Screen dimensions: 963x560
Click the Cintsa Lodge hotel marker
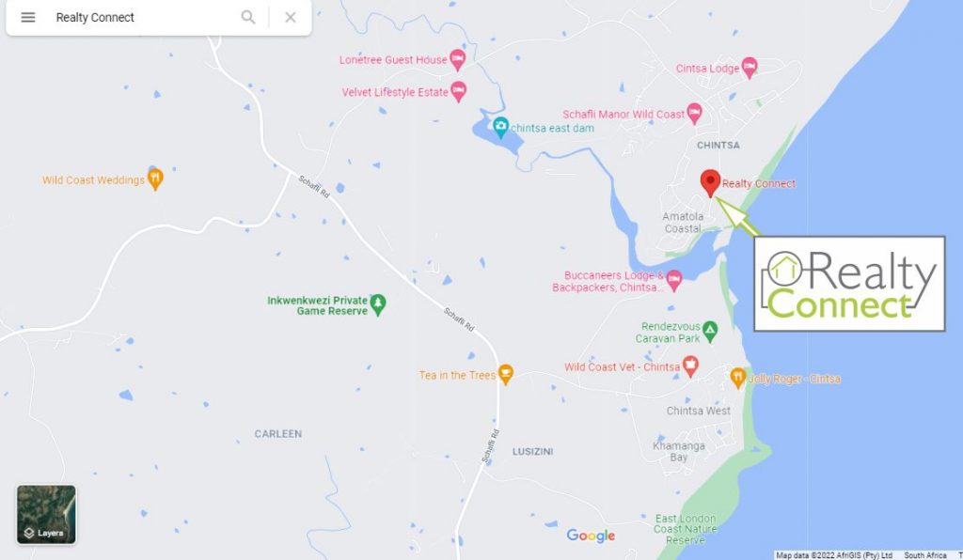click(x=750, y=68)
